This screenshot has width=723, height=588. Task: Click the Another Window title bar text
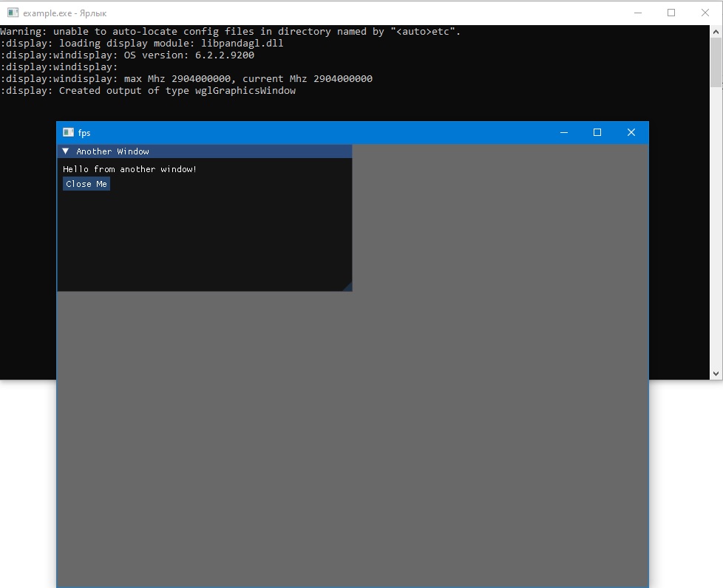(112, 151)
